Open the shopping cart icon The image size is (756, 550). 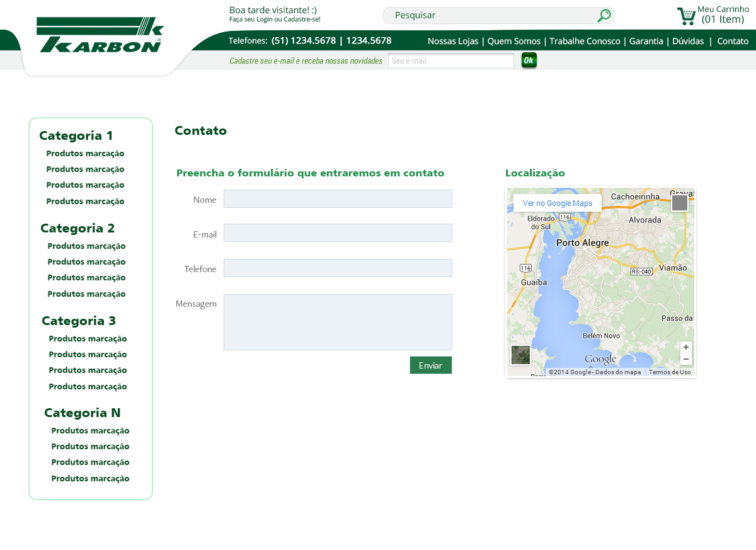tap(685, 16)
